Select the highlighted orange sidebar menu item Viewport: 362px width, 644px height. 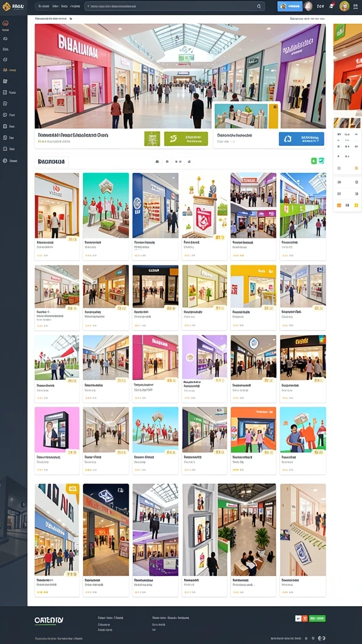pos(9,70)
